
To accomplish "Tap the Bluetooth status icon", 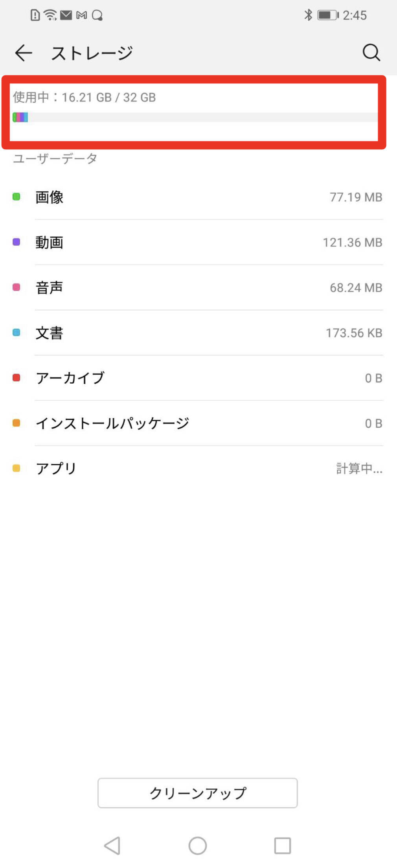I will pos(308,15).
